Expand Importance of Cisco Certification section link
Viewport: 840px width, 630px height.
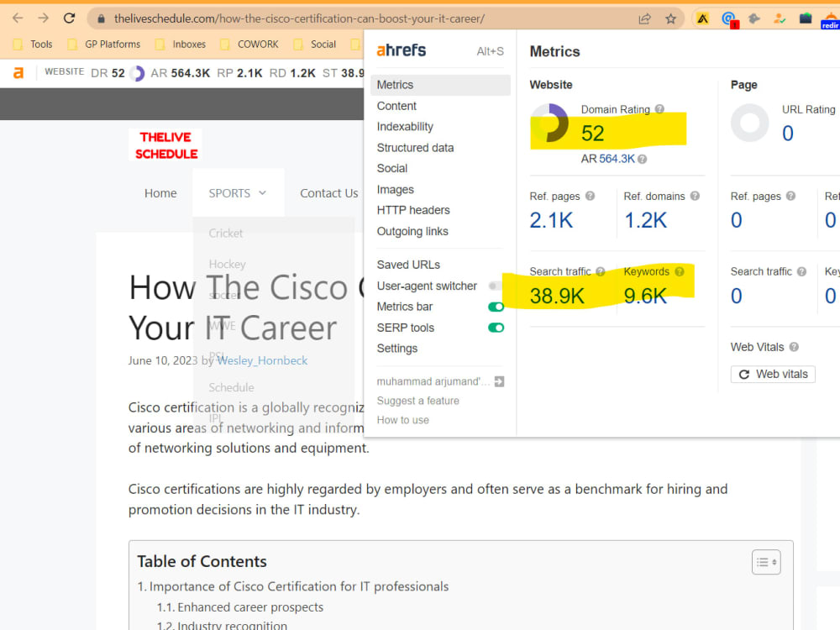[293, 586]
